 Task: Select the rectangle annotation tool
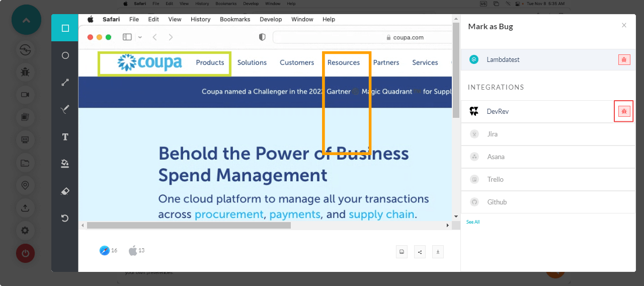tap(65, 28)
